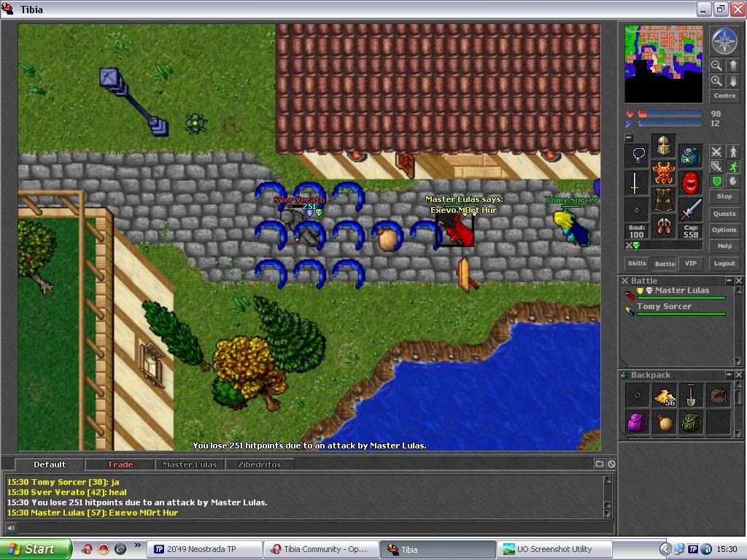Click the Battle list scroll up arrow
Screen dimensions: 747x560
pos(738,290)
